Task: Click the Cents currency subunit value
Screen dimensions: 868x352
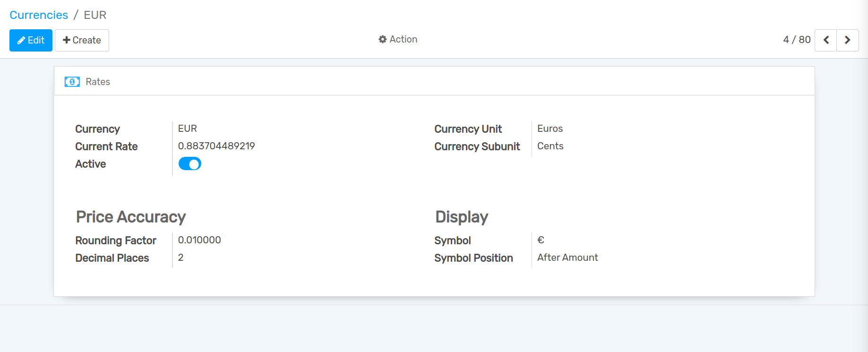Action: point(550,146)
